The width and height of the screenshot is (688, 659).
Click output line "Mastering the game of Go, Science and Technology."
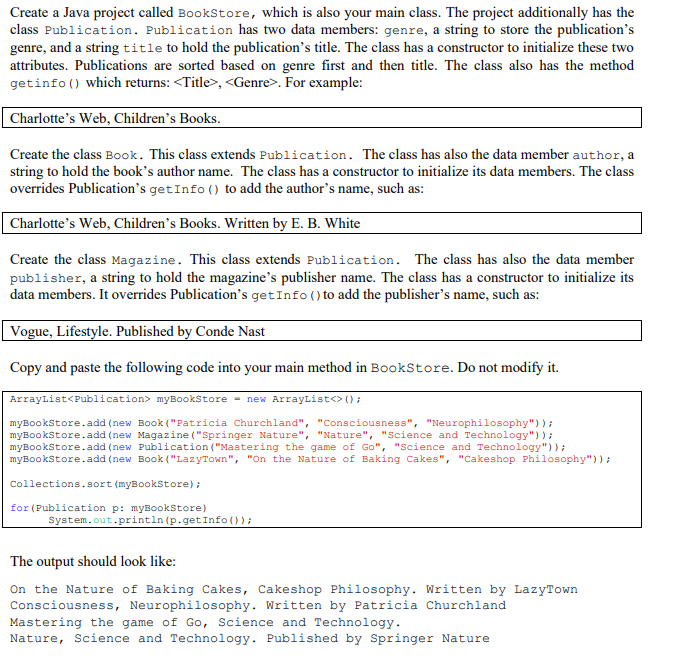pos(205,623)
